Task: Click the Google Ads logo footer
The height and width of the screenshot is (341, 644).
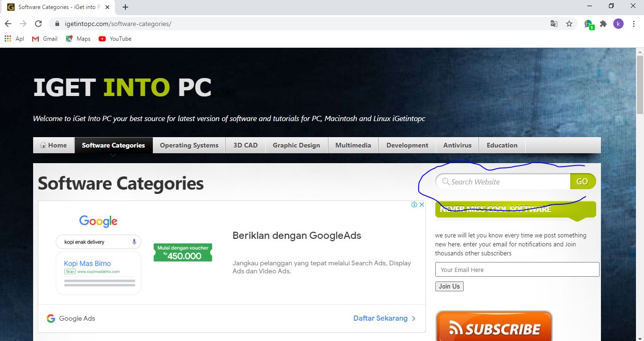Action: pos(71,318)
